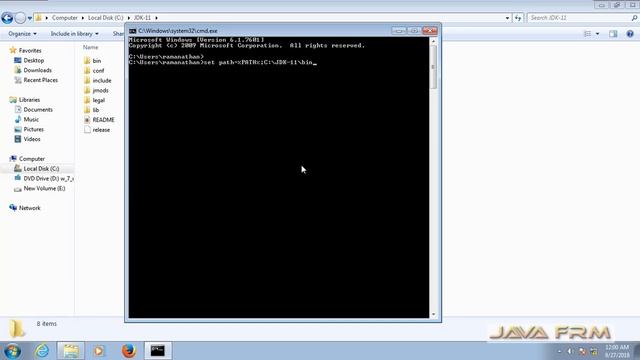Select Computer in the navigation pane
640x360 pixels.
[32, 159]
